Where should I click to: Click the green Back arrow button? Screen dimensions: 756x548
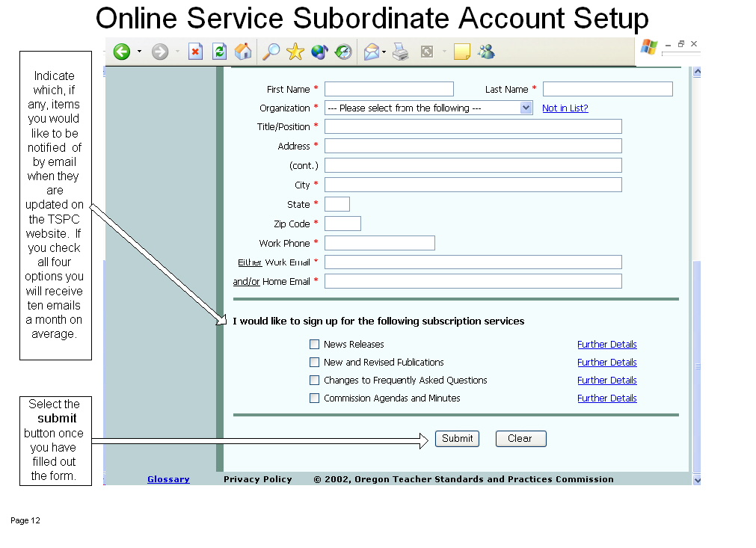point(122,52)
